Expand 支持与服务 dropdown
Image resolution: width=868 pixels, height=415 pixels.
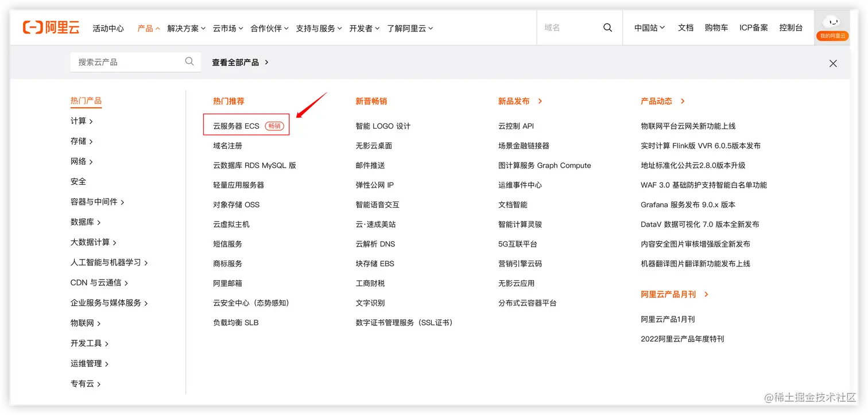[319, 28]
